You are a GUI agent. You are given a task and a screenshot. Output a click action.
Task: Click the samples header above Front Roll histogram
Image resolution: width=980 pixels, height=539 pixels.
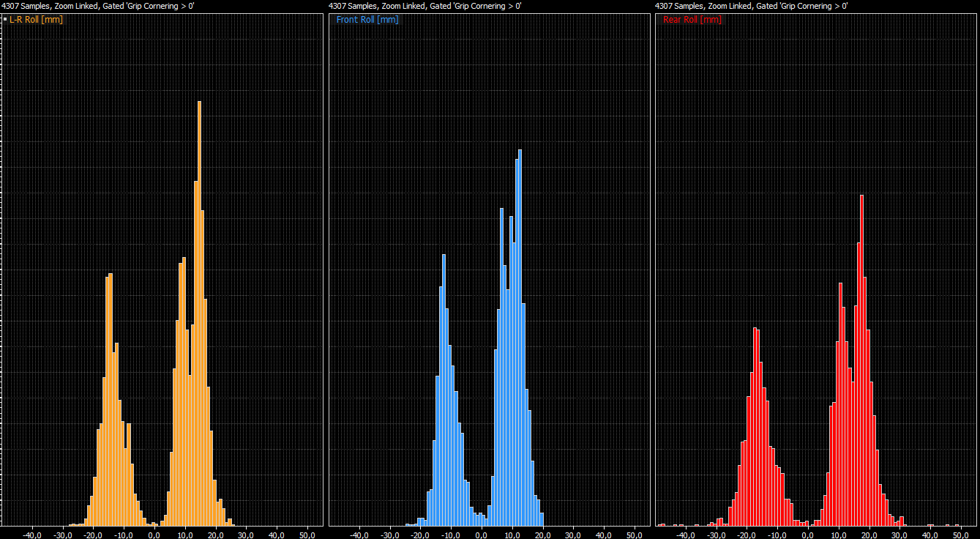pos(424,6)
